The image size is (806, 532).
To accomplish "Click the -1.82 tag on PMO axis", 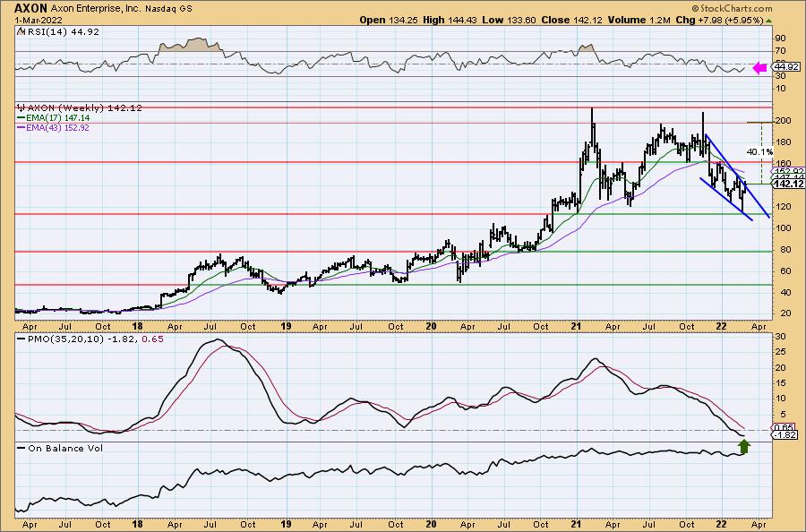I will click(x=785, y=435).
